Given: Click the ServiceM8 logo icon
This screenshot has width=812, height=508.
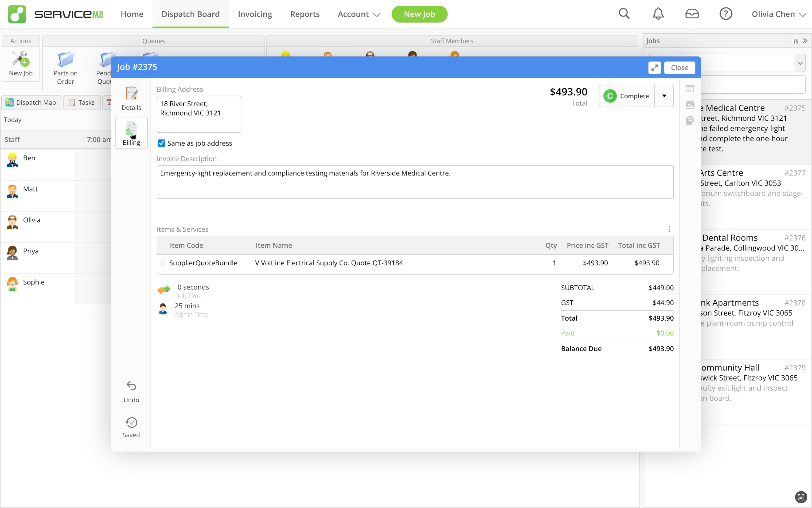Looking at the screenshot, I should [17, 14].
